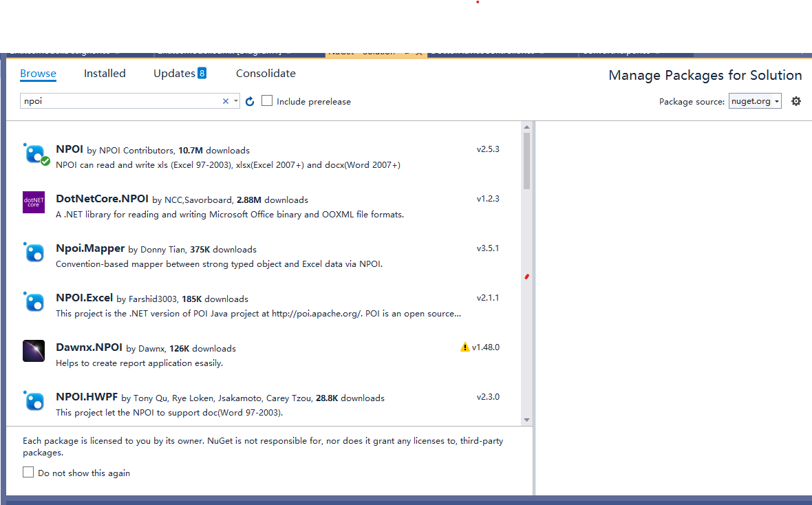Click 'by Farshid3003' author text
812x505 pixels.
(x=147, y=299)
